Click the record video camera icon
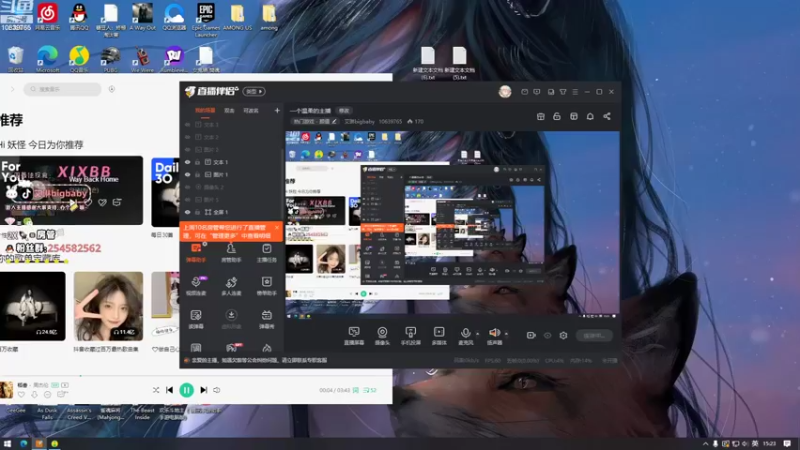 coord(531,335)
